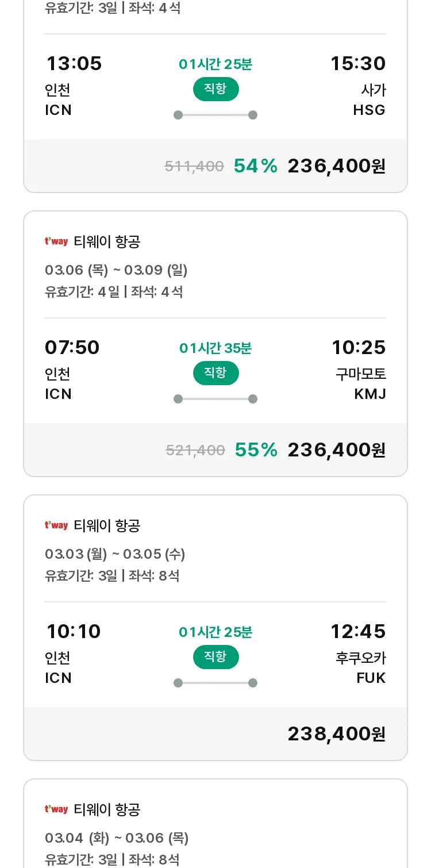Click the route line on the Fukuoka flight
Viewport: 431px width, 868px height.
tap(215, 683)
